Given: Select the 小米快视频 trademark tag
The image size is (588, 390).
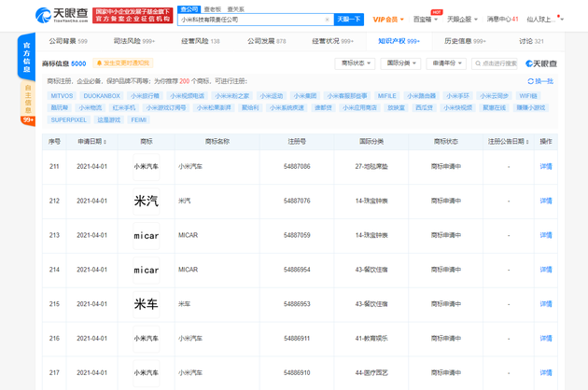Looking at the screenshot, I should point(458,108).
